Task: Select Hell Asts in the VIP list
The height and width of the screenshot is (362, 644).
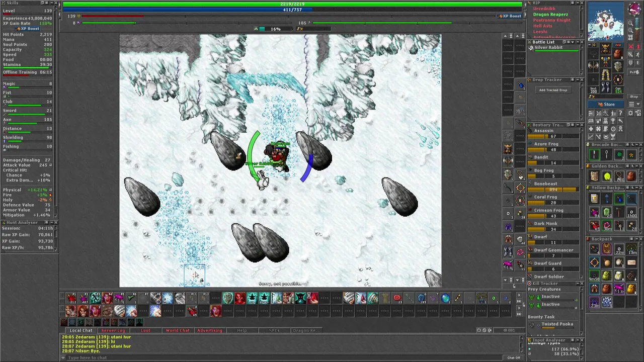Action: (x=542, y=26)
